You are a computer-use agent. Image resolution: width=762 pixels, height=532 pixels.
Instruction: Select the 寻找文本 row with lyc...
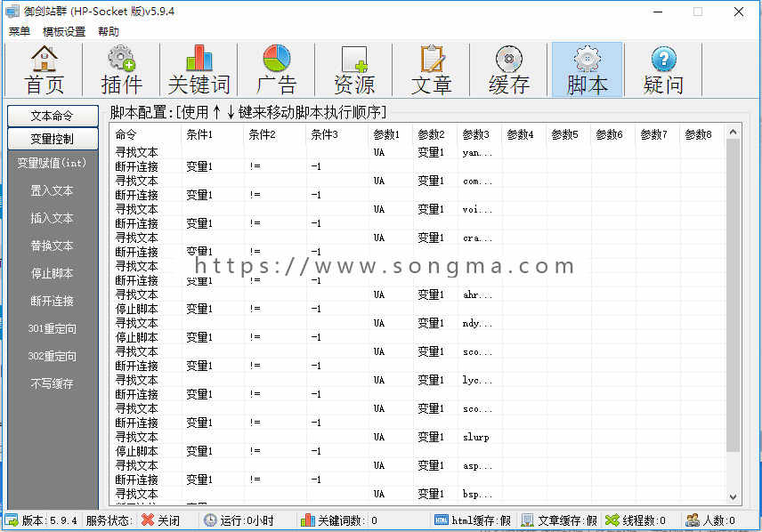[x=417, y=380]
